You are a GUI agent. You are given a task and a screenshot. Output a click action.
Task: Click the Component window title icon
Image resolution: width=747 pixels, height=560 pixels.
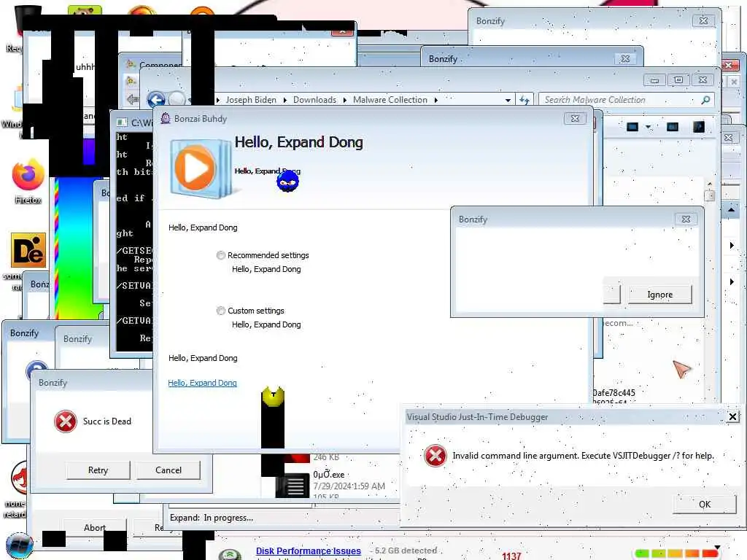(x=131, y=64)
